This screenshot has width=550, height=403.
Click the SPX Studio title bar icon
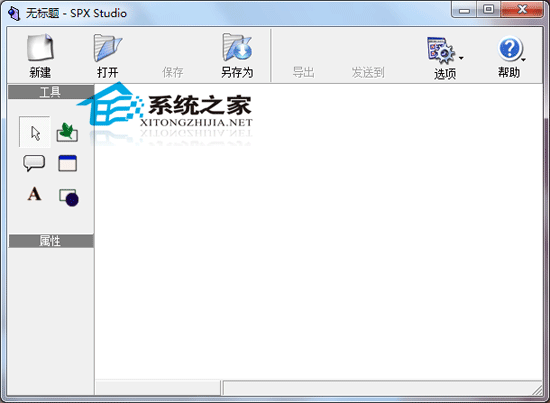tap(14, 13)
